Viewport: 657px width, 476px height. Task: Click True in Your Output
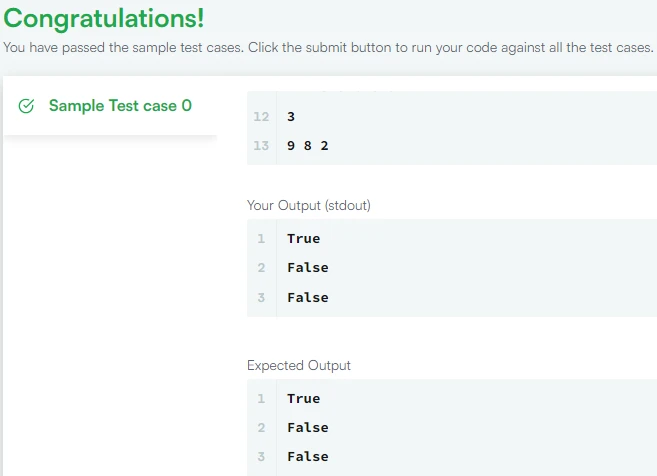pyautogui.click(x=303, y=238)
